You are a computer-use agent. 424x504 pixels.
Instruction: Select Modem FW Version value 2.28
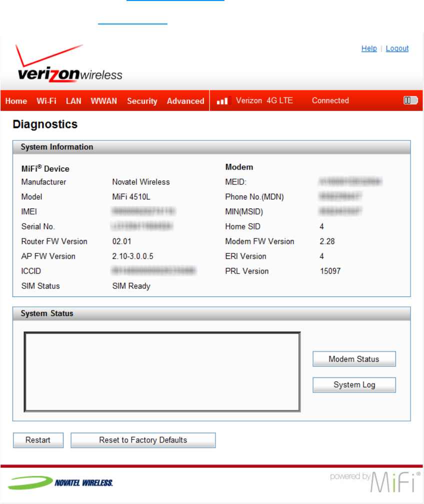(x=327, y=241)
